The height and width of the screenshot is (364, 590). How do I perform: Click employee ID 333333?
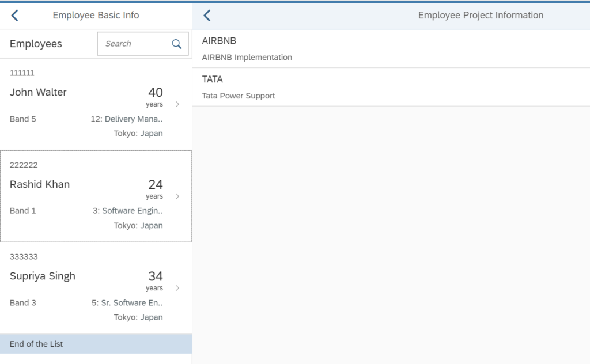(x=24, y=257)
